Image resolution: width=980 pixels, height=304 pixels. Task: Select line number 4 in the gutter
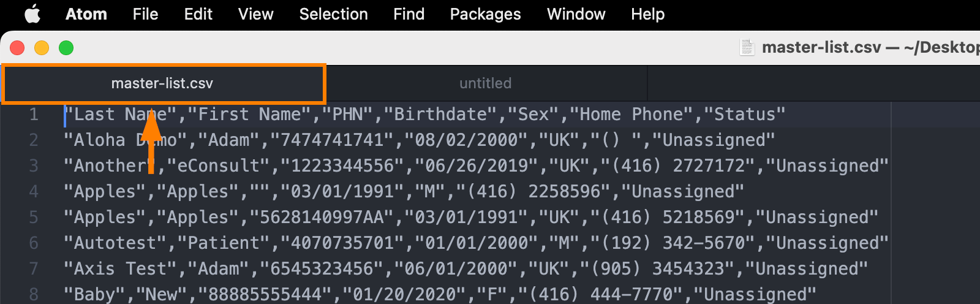(x=34, y=192)
